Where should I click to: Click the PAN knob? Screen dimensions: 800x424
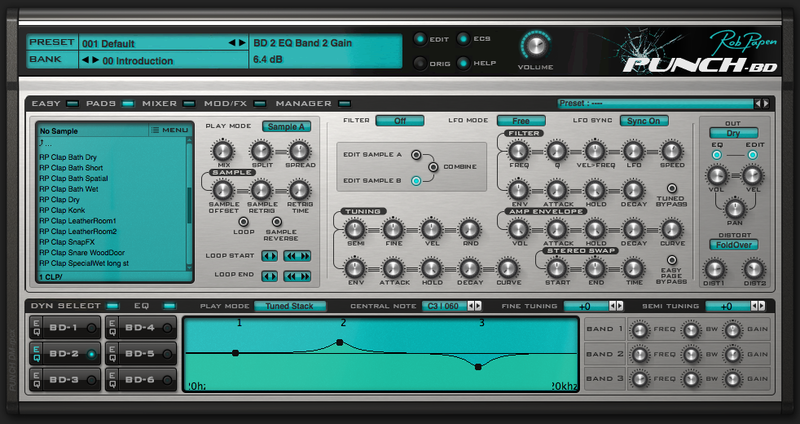(735, 208)
